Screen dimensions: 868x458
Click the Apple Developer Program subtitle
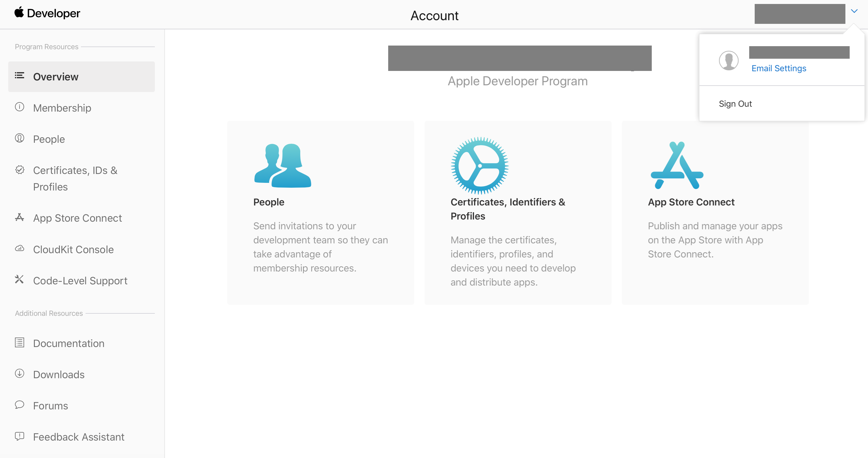click(x=518, y=81)
